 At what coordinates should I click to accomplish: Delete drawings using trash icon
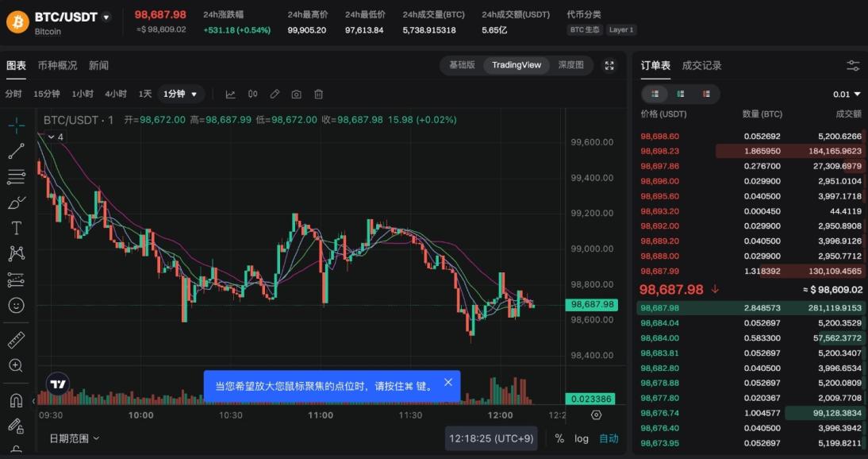317,94
